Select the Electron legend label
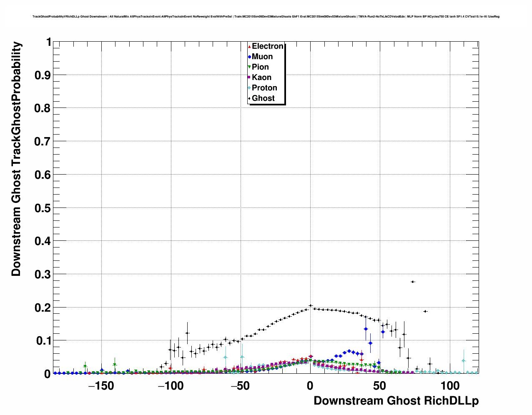The height and width of the screenshot is (415, 532). coord(268,46)
